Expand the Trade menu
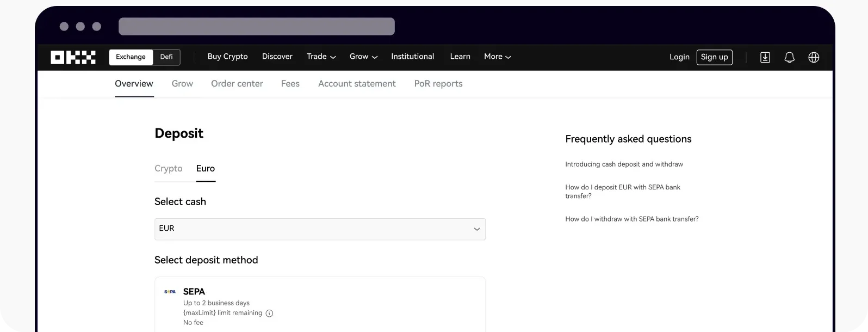 click(321, 57)
